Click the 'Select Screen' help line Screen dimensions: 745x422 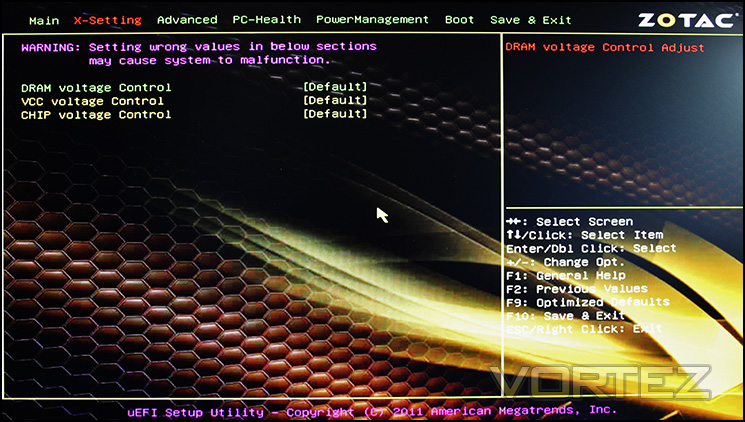[569, 222]
